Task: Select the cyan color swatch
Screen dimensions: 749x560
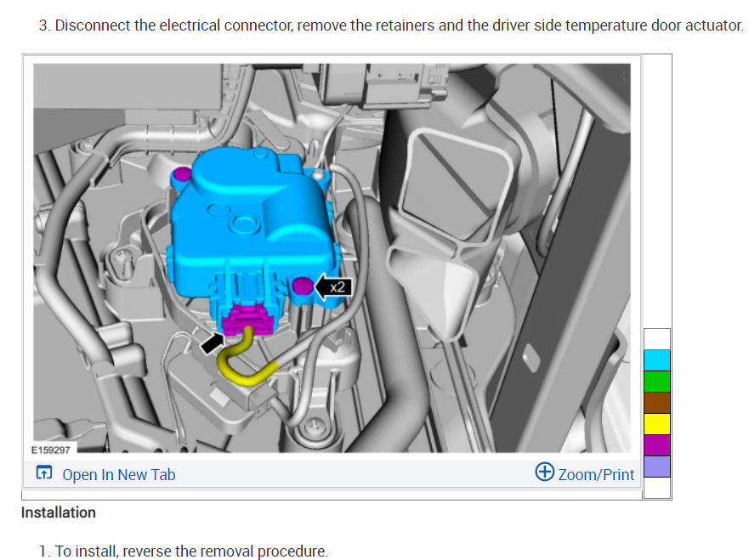Action: tap(657, 360)
